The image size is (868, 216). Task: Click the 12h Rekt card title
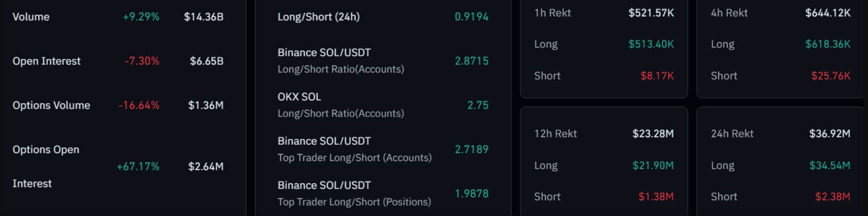[555, 133]
